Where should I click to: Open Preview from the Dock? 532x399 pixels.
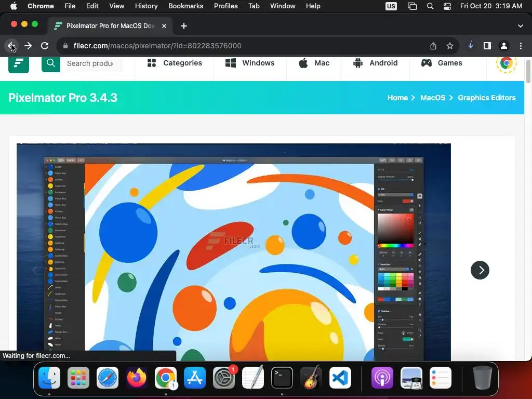[411, 378]
